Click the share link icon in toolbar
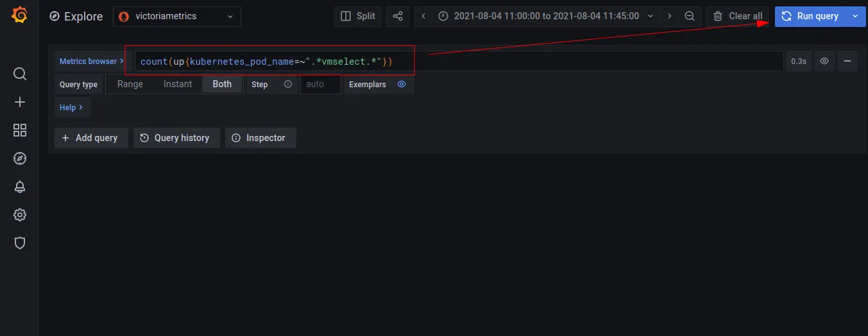The height and width of the screenshot is (336, 868). (398, 16)
